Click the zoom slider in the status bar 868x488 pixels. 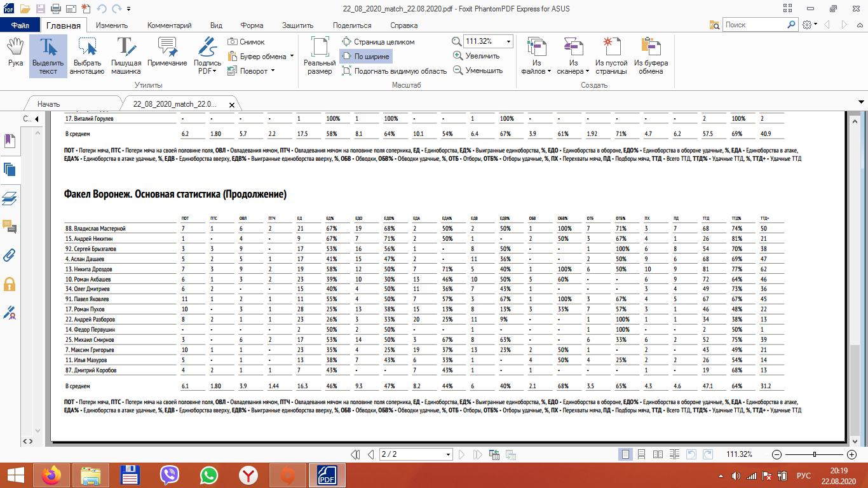click(814, 454)
